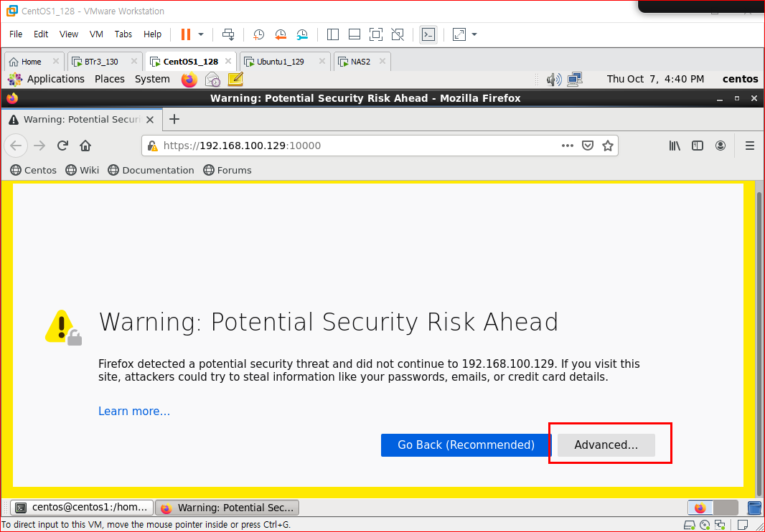Switch to BTr3_130 VM tab
The height and width of the screenshot is (532, 765).
(100, 62)
